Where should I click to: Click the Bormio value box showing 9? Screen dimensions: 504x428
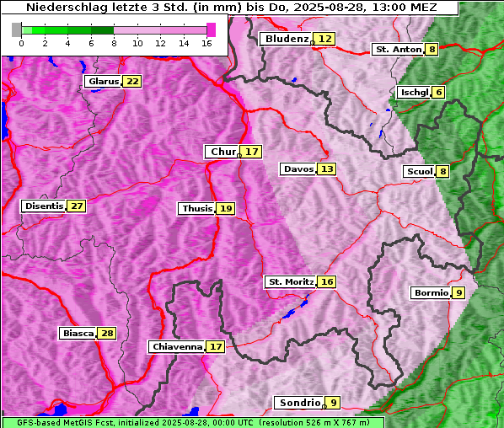coord(458,292)
